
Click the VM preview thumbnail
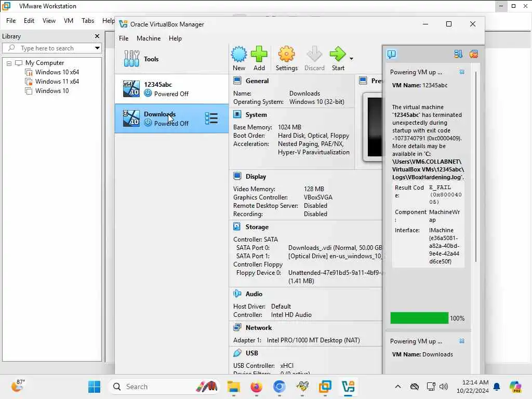click(x=373, y=127)
